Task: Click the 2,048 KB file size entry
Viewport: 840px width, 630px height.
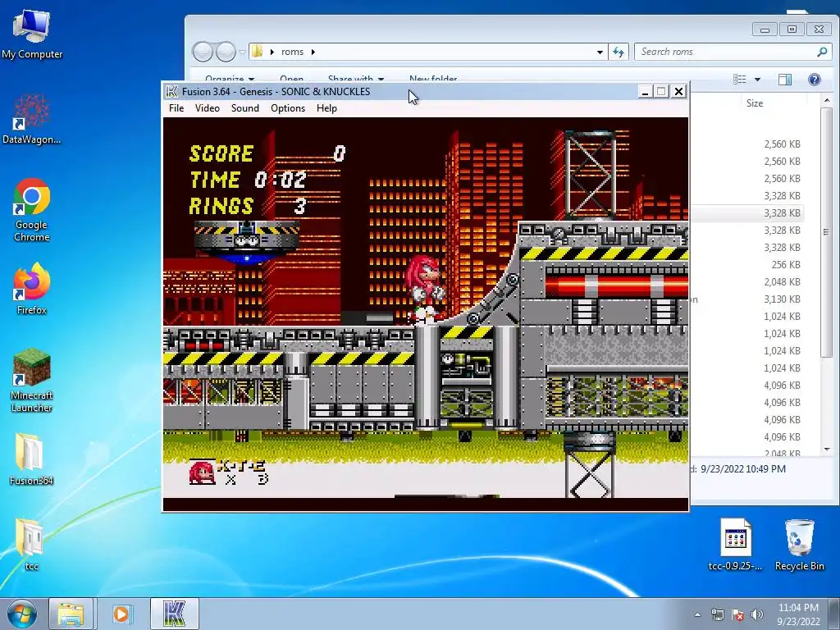Action: coord(782,282)
